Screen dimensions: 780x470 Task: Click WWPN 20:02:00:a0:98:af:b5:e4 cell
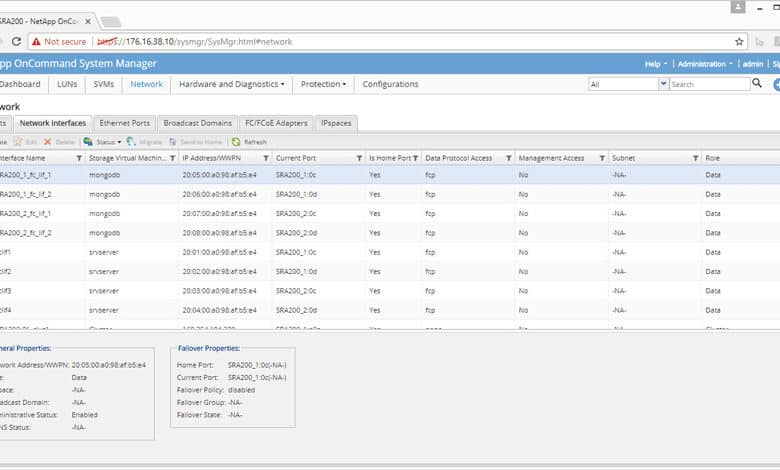(x=219, y=272)
